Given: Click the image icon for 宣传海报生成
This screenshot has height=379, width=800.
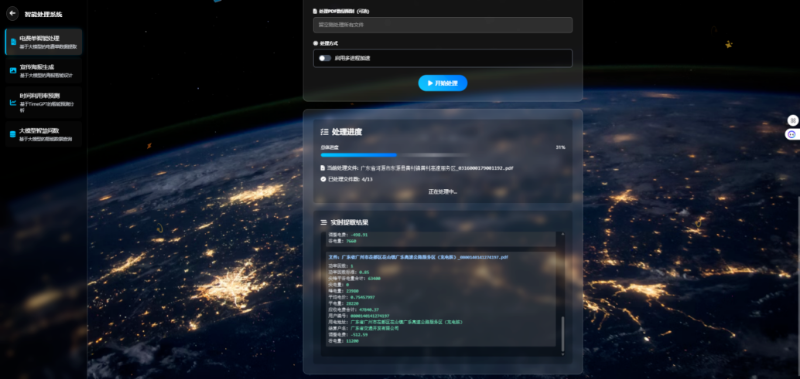Looking at the screenshot, I should coord(13,70).
